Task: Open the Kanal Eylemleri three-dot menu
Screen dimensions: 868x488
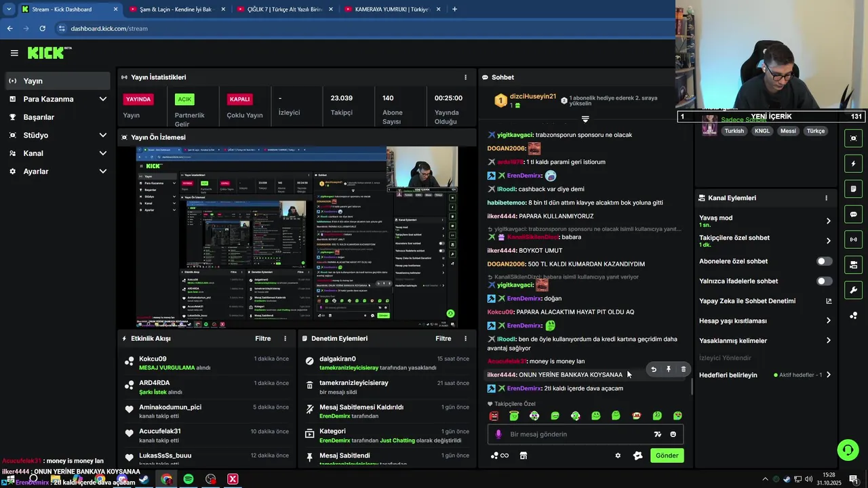Action: [826, 198]
